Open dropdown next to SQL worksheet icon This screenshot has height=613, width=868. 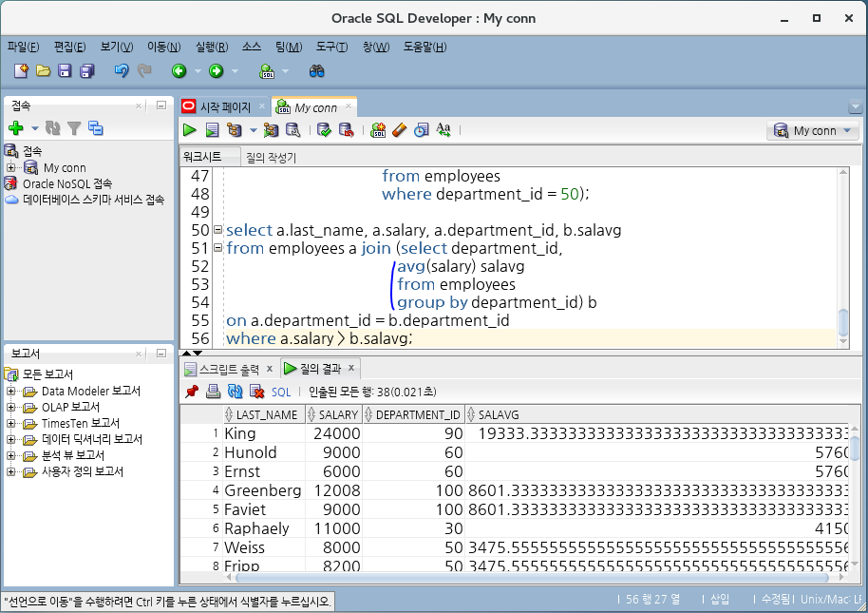point(285,71)
